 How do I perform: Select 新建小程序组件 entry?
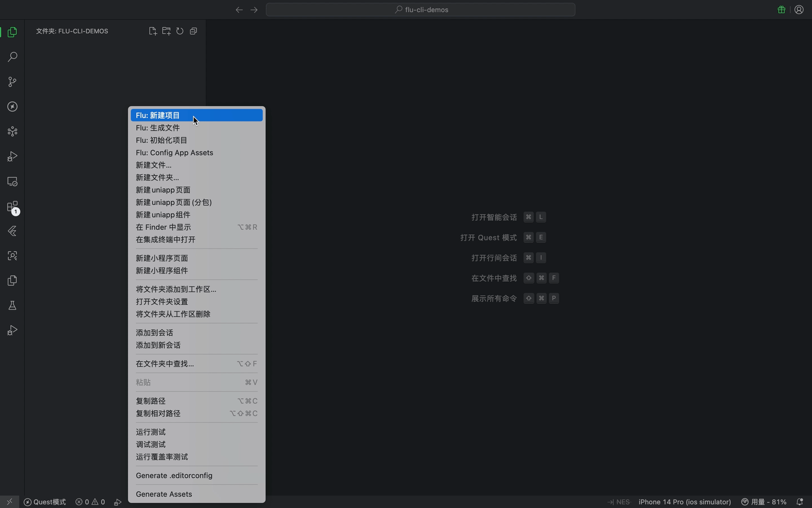pos(197,270)
